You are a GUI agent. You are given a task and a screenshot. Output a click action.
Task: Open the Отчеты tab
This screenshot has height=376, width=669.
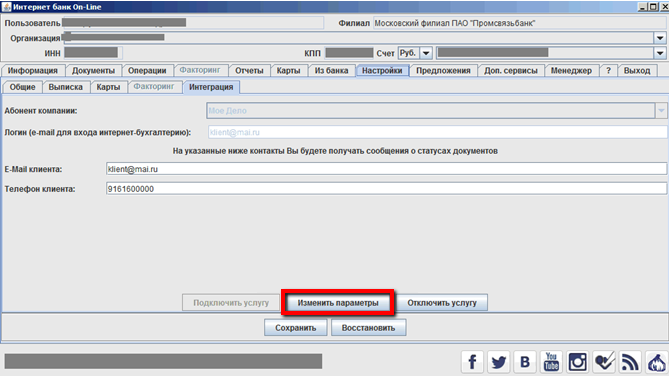(x=249, y=71)
